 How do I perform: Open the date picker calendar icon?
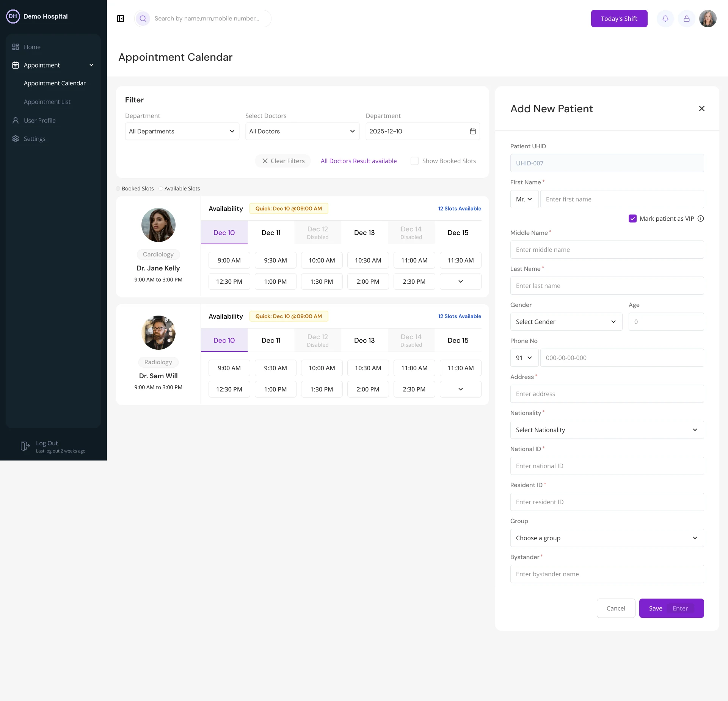(473, 131)
